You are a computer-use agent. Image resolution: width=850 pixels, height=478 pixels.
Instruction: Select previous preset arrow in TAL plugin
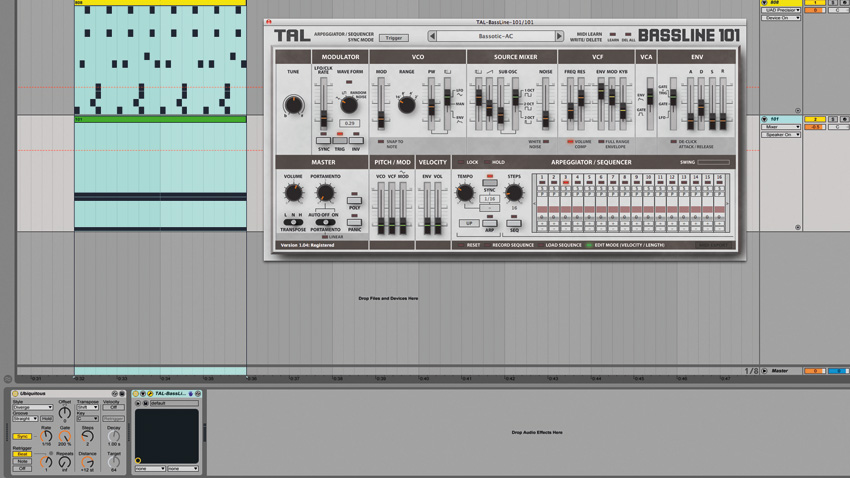(432, 36)
